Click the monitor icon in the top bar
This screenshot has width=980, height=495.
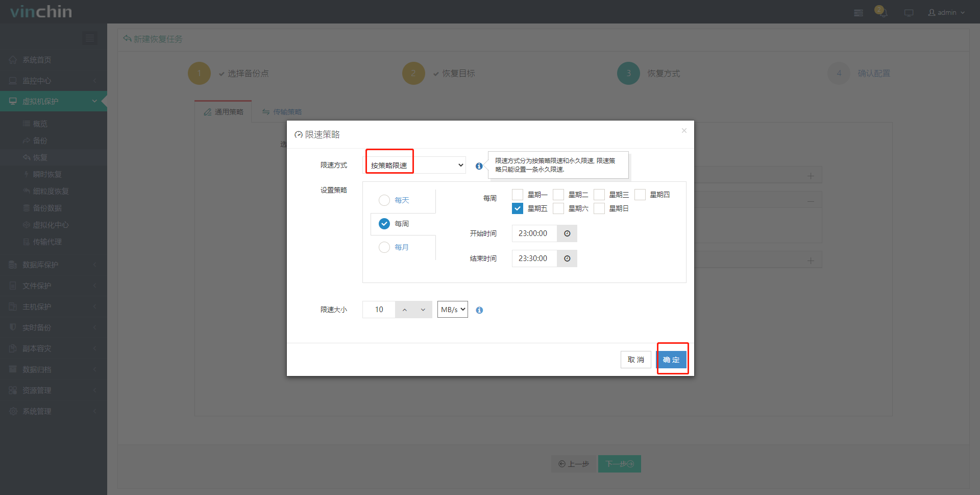(x=909, y=12)
